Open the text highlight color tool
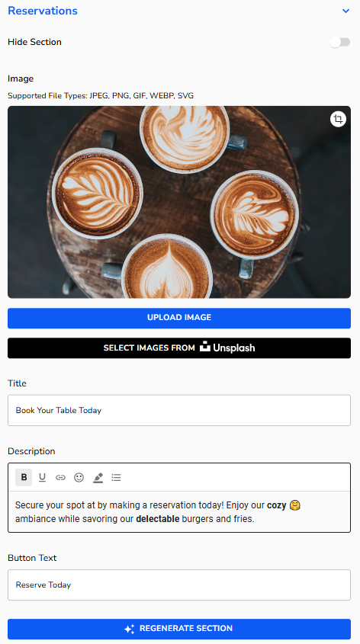360x644 pixels. [x=98, y=477]
